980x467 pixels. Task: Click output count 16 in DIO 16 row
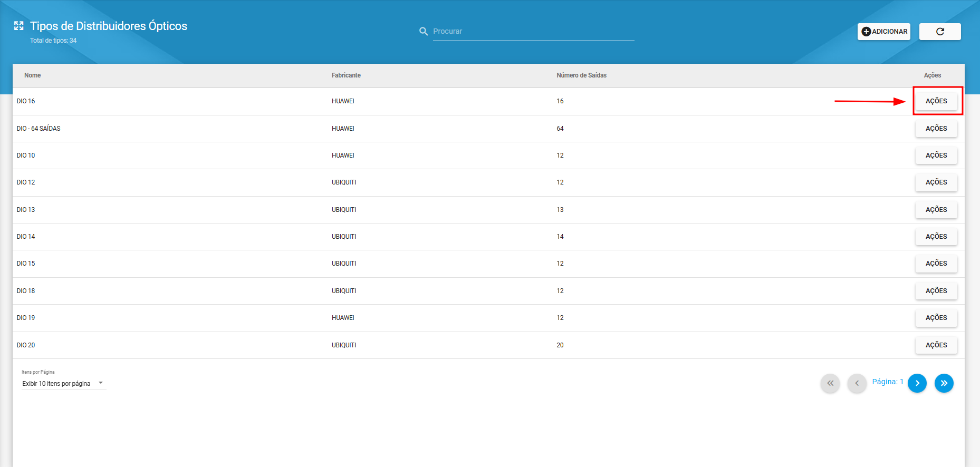tap(560, 101)
